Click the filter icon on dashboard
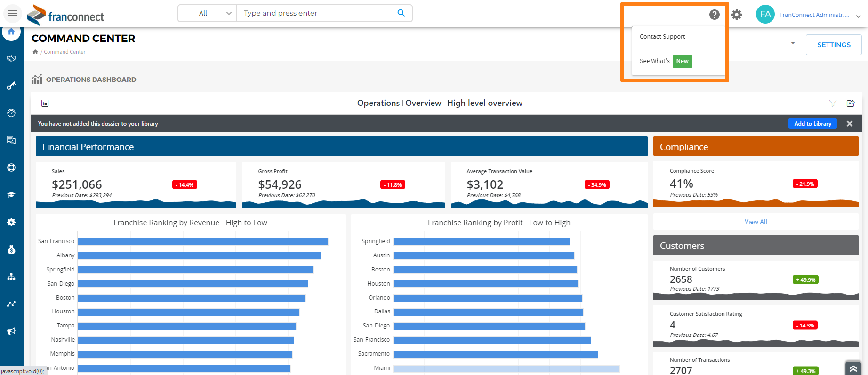 [x=833, y=103]
